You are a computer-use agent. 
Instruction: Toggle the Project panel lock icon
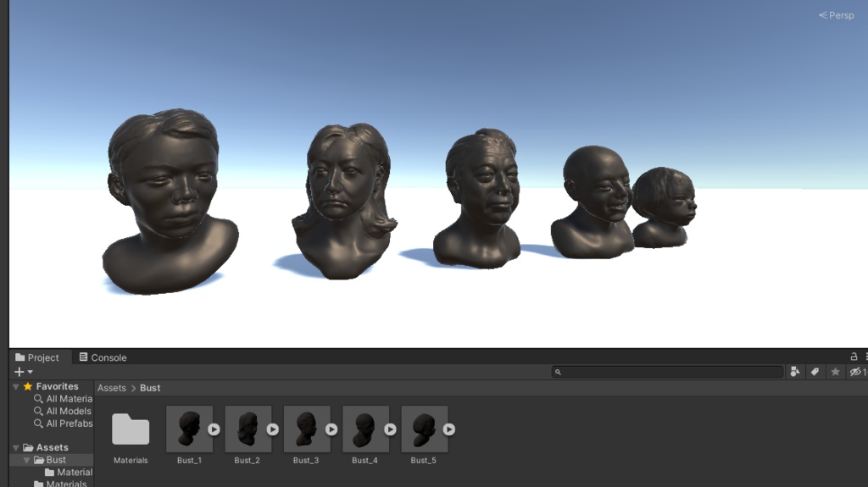tap(854, 357)
